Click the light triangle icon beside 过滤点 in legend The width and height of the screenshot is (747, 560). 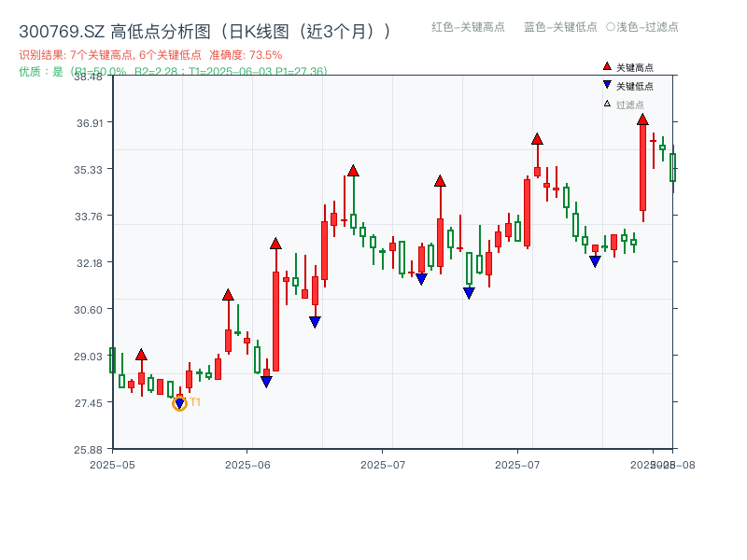[x=607, y=105]
